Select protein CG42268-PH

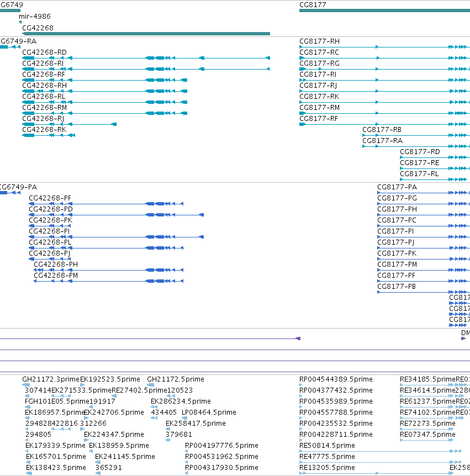coord(56,265)
